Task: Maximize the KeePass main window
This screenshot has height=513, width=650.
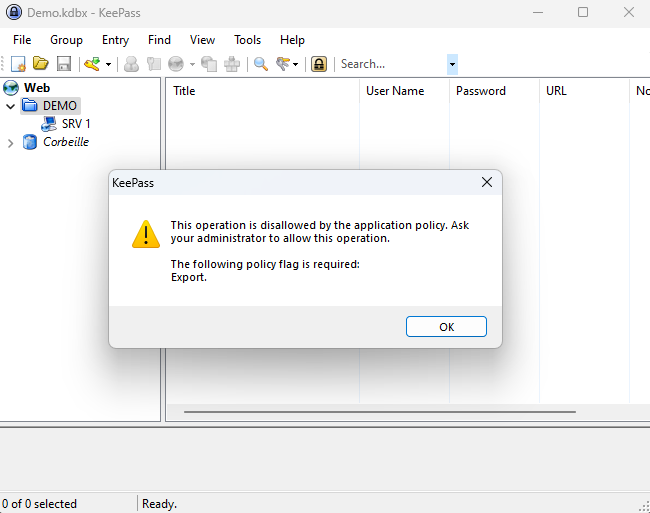Action: [x=583, y=12]
